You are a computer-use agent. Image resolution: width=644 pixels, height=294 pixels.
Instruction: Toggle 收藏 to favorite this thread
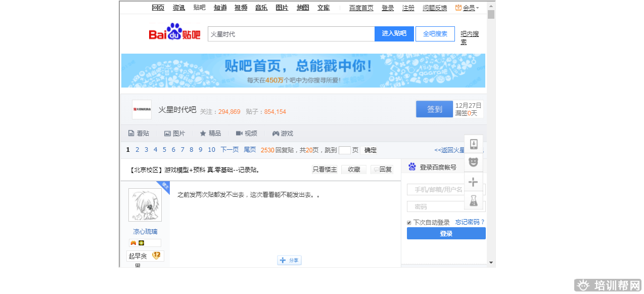tap(353, 169)
